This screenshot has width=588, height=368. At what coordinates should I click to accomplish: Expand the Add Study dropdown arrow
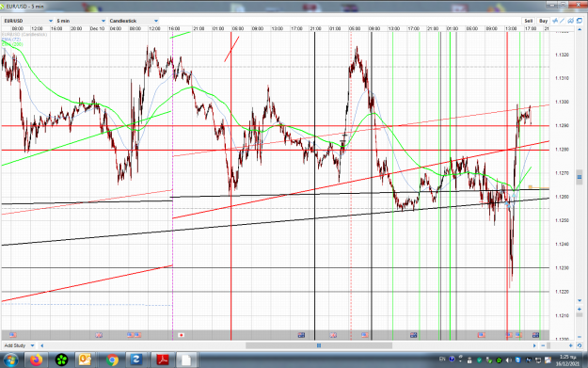tap(33, 345)
